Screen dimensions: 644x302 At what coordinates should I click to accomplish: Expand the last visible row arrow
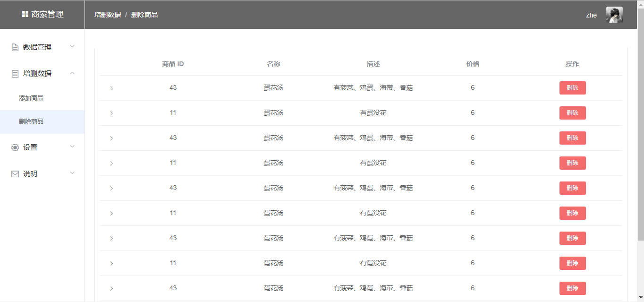pyautogui.click(x=111, y=288)
